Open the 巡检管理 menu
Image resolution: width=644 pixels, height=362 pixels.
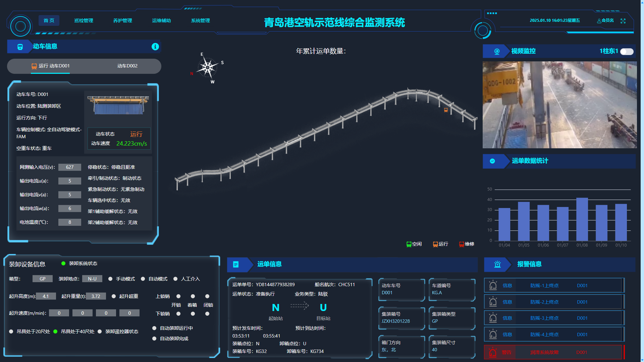pos(84,21)
